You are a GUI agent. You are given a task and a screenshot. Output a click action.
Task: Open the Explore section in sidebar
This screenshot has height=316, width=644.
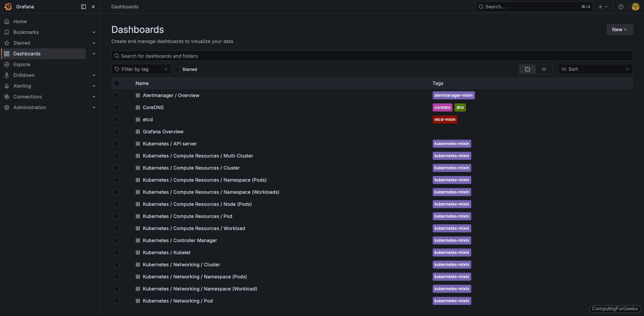[x=22, y=64]
